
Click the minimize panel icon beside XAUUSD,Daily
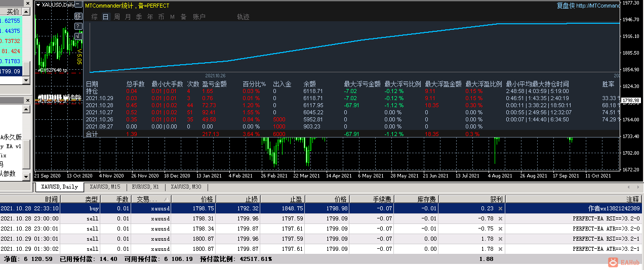(x=78, y=5)
